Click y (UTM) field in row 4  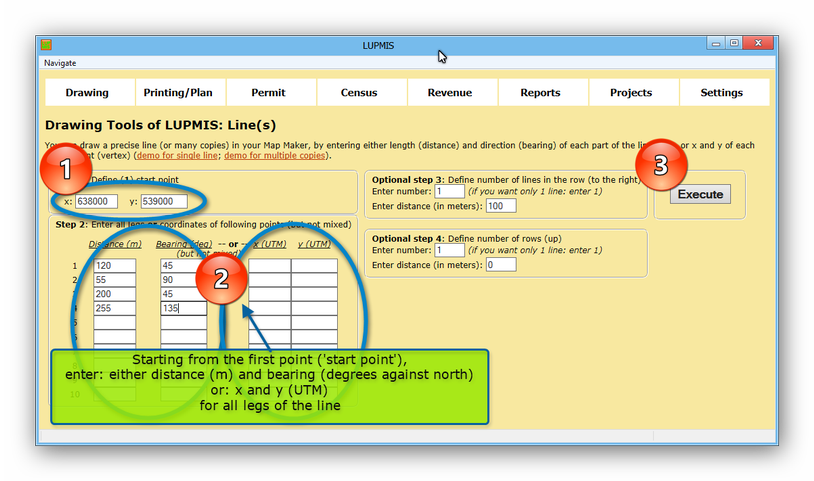[314, 308]
